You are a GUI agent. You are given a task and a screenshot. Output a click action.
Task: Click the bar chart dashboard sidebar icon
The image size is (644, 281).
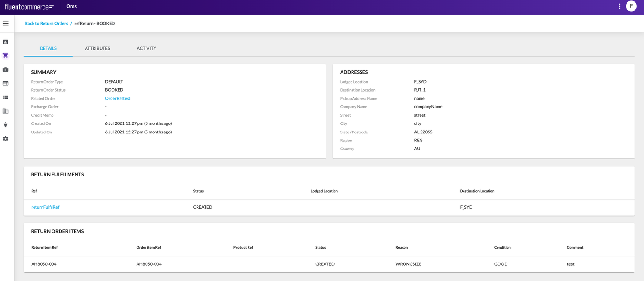[6, 42]
